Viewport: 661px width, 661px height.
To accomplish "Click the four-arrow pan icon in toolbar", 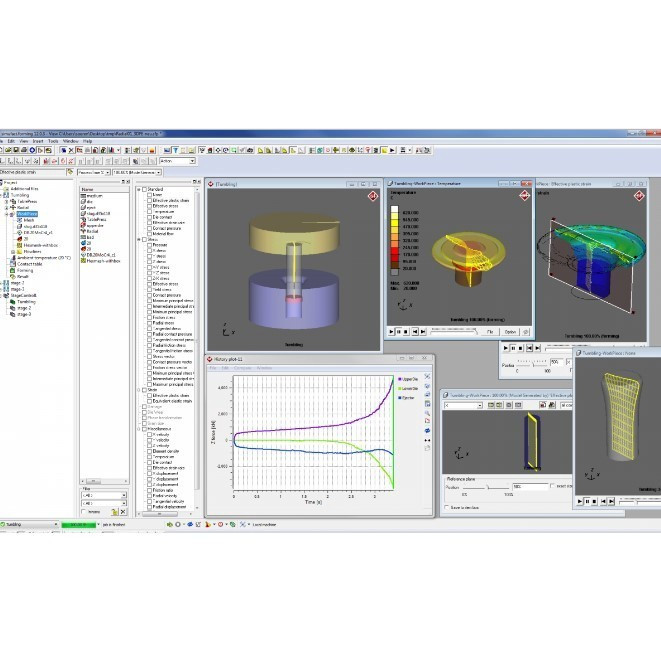I will [218, 150].
